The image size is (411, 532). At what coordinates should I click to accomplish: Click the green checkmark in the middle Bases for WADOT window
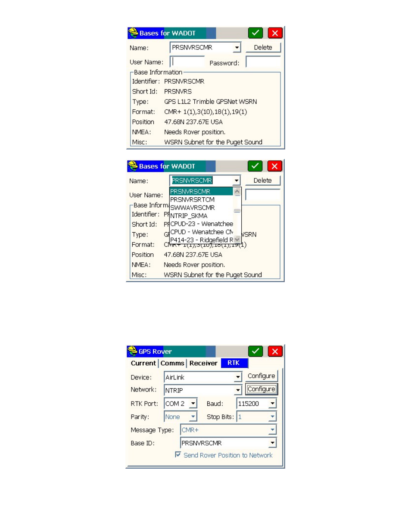(x=255, y=166)
